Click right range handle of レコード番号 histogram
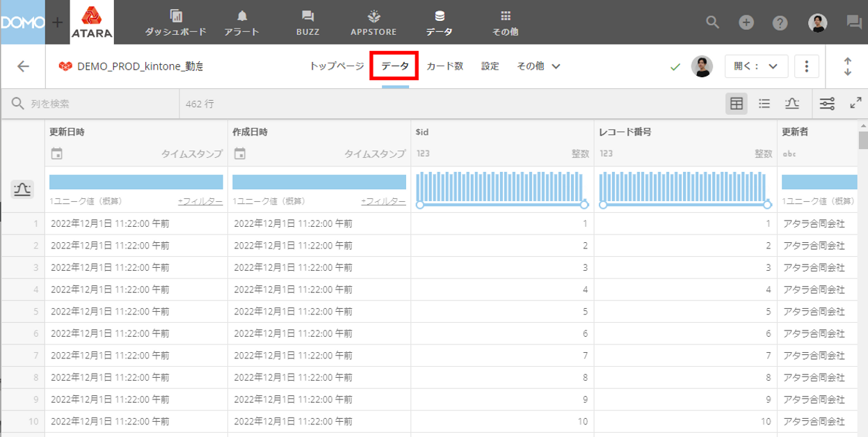The image size is (868, 437). click(768, 205)
